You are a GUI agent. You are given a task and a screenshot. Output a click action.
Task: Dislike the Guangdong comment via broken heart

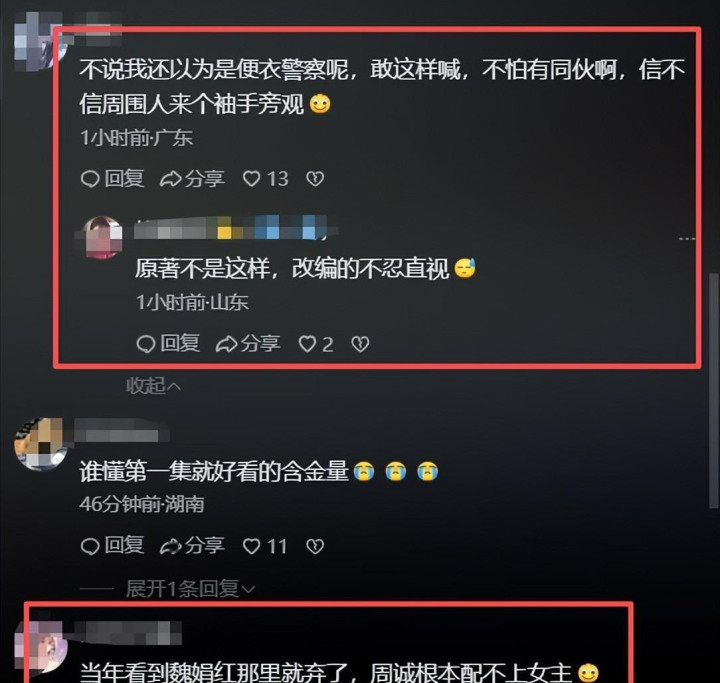(315, 179)
